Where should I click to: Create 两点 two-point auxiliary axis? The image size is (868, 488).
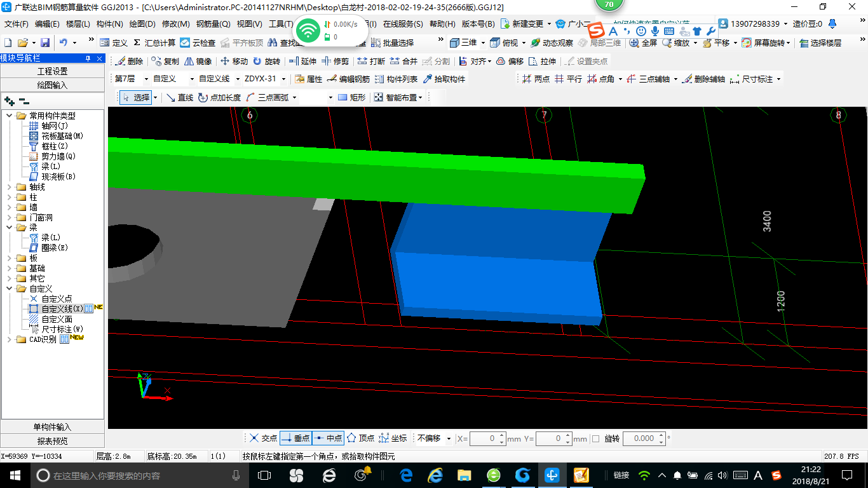coord(536,79)
